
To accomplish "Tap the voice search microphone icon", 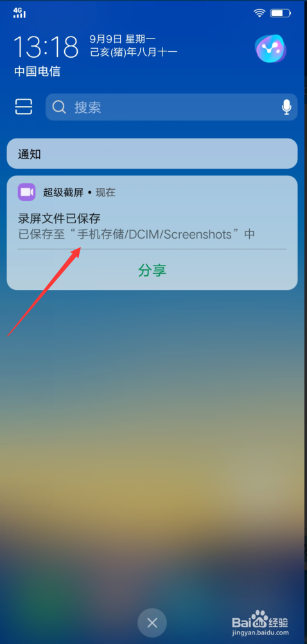I will [287, 107].
